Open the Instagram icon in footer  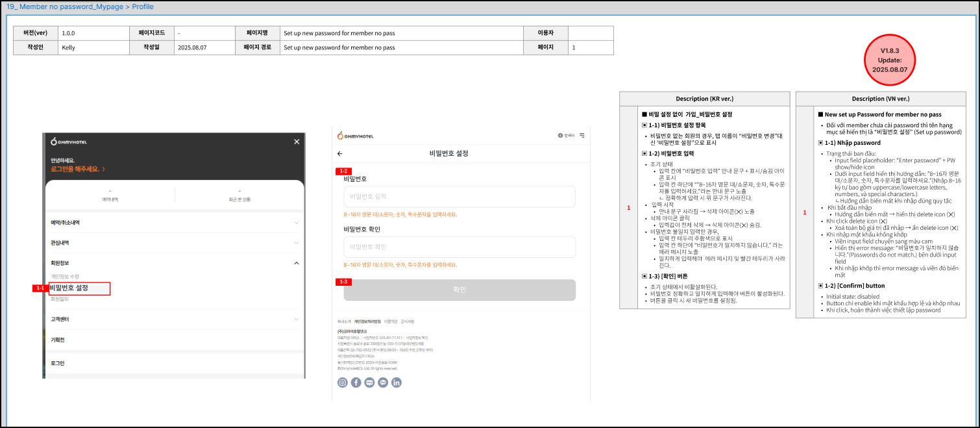[x=343, y=383]
